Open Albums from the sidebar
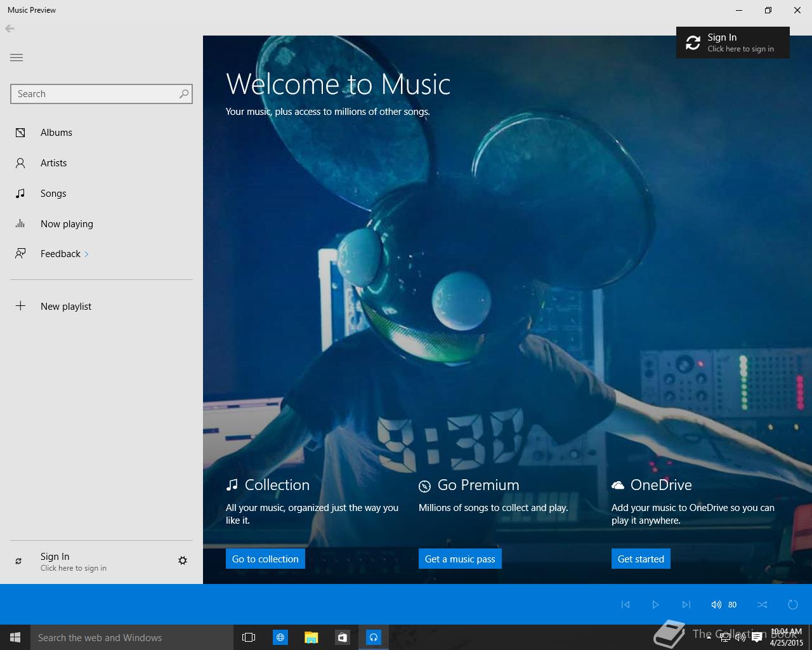The width and height of the screenshot is (812, 650). point(56,133)
